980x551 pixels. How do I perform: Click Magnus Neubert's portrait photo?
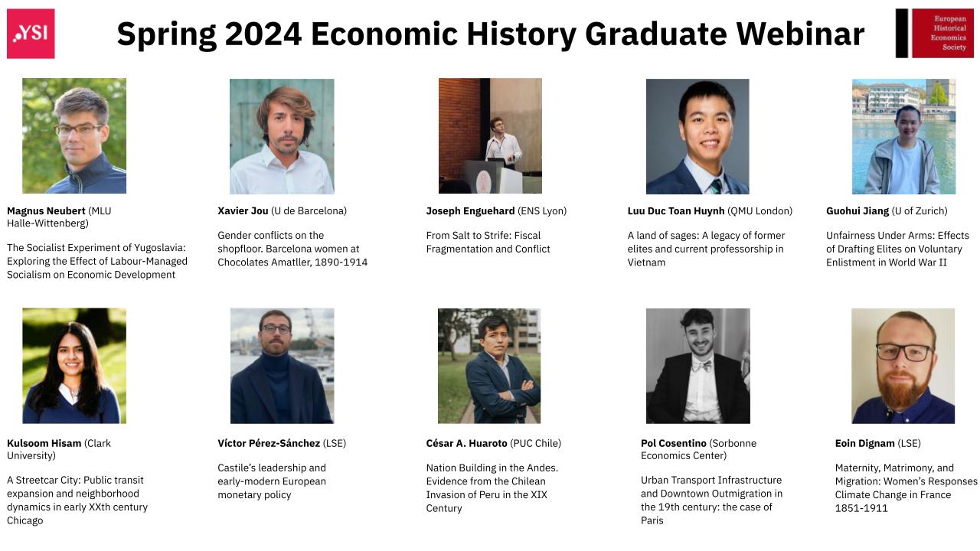tap(74, 135)
